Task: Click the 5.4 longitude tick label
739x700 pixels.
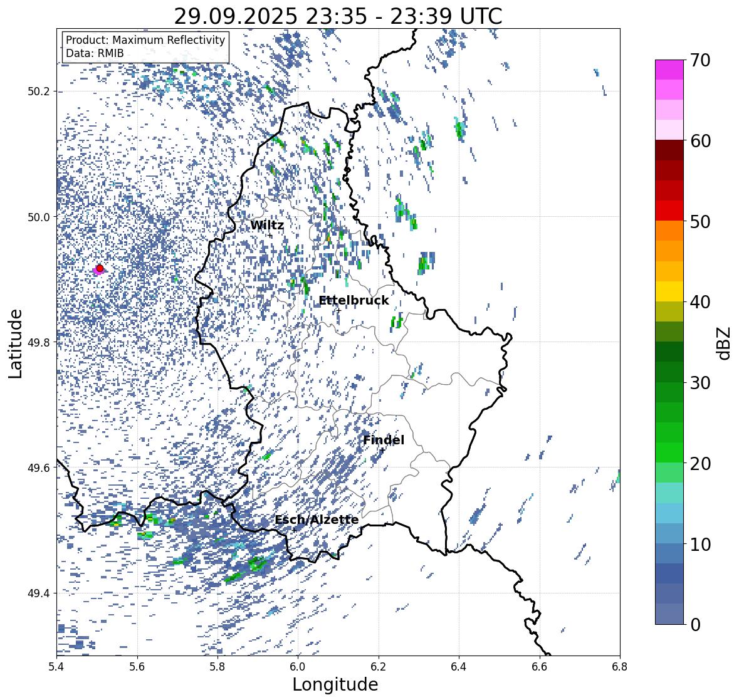Action: 56,667
